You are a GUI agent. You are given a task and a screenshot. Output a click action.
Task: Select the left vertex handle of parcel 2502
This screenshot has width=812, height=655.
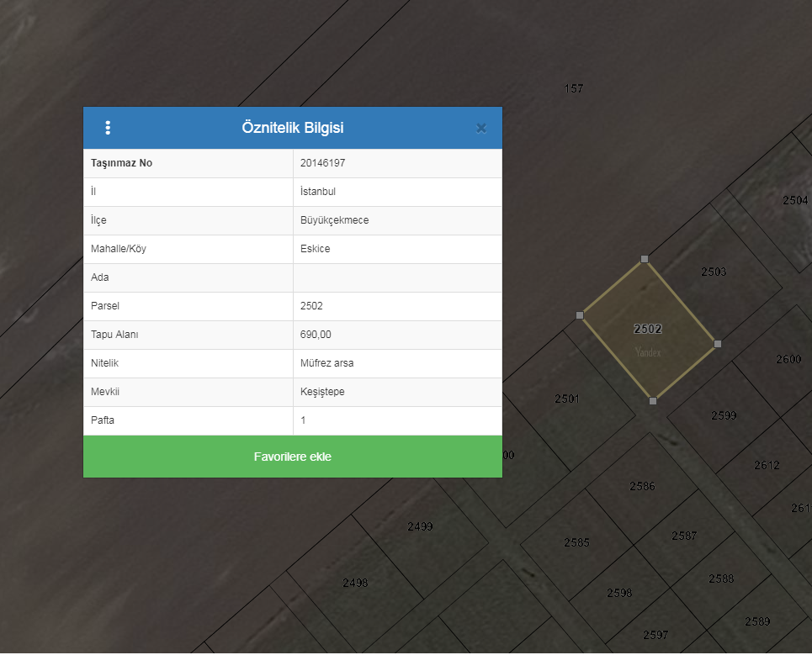point(580,315)
